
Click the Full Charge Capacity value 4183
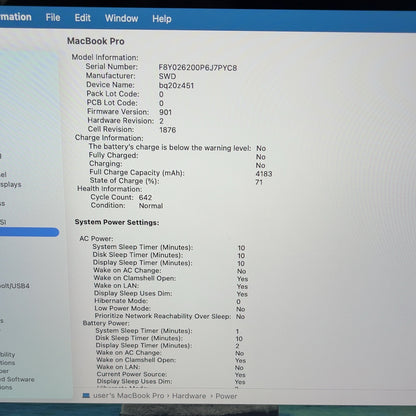coord(264,174)
